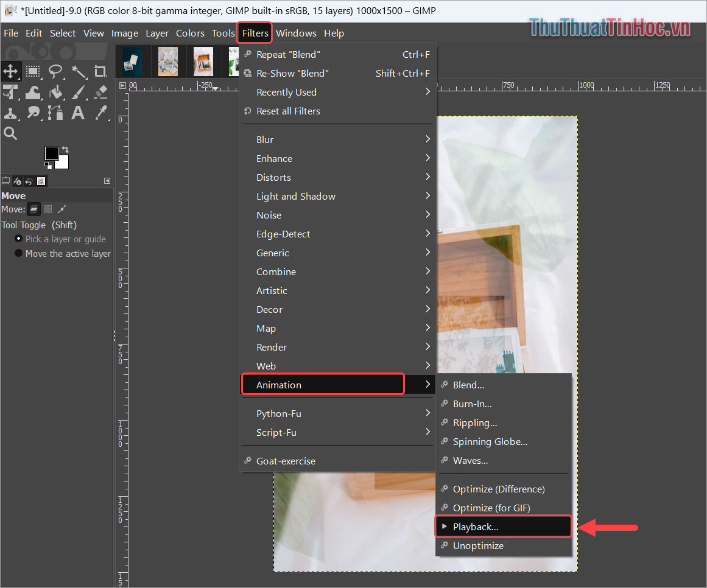Switch to the wooden box image thumbnail

(203, 61)
